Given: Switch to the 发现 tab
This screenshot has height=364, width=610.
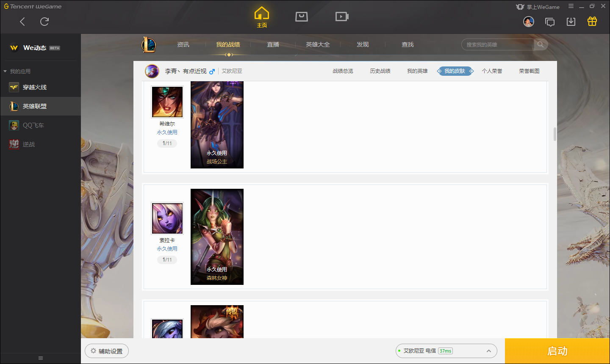Looking at the screenshot, I should [x=363, y=44].
